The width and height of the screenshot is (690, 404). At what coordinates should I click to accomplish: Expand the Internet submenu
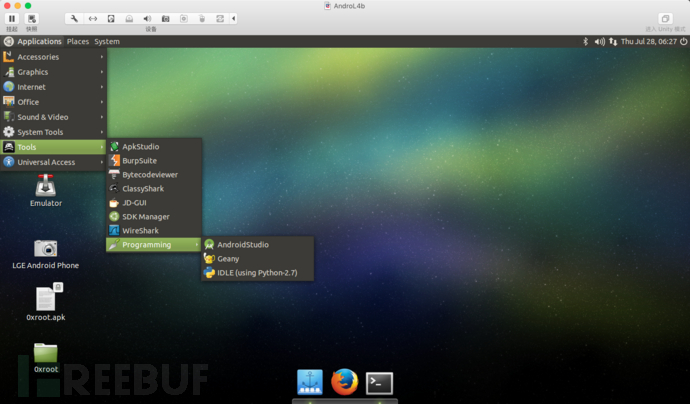[53, 87]
